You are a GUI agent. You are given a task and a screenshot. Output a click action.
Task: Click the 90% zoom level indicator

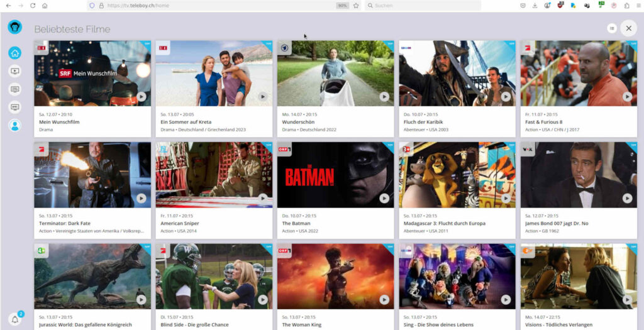[343, 5]
